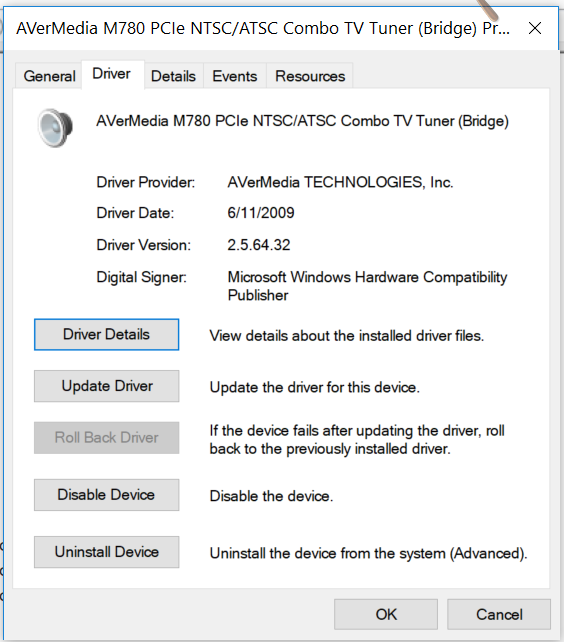Click the driver version 2.5.64.32

259,245
